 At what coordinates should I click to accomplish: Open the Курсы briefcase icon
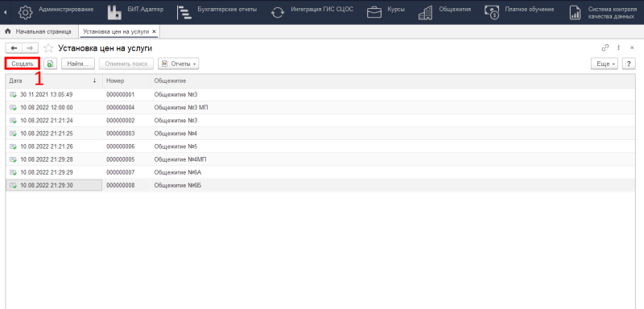click(374, 12)
